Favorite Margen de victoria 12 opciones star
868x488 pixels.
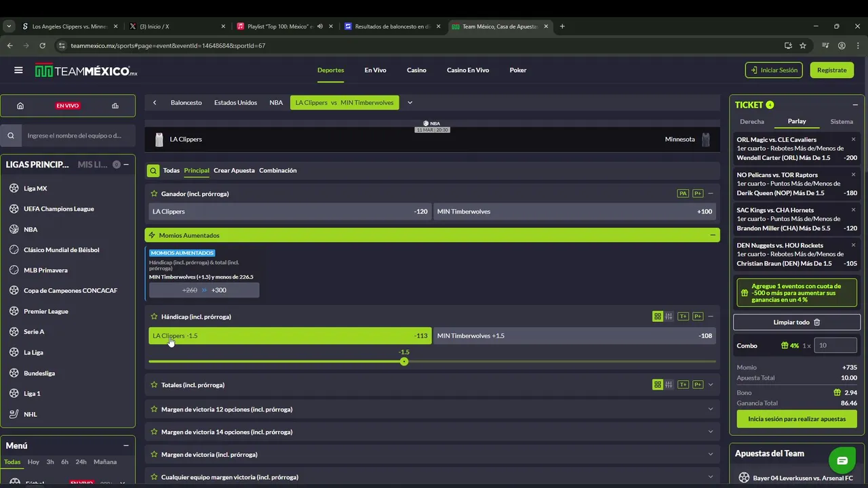pyautogui.click(x=154, y=409)
